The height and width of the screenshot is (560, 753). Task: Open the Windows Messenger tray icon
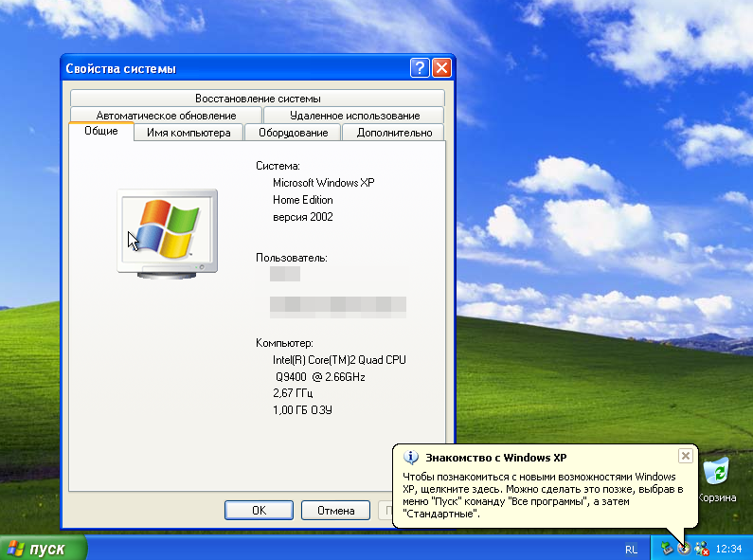[702, 548]
